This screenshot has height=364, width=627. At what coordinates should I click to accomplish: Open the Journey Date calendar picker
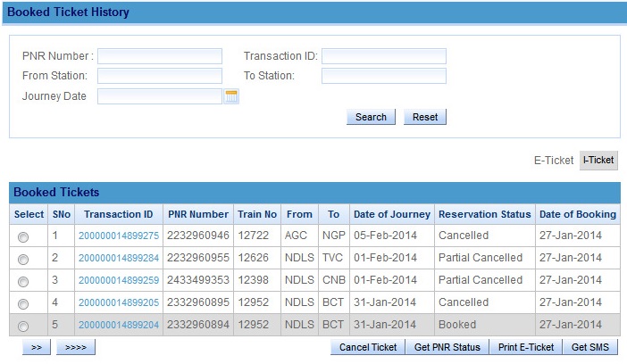[x=231, y=96]
